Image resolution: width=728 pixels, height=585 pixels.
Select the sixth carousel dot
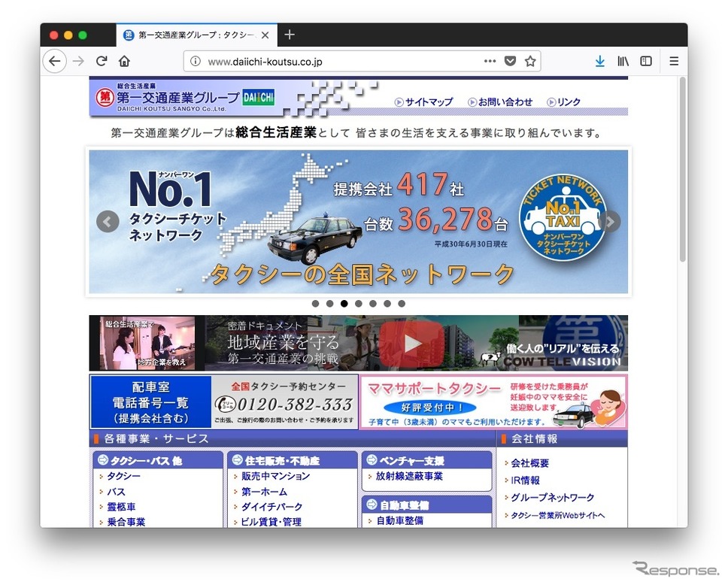pyautogui.click(x=387, y=304)
